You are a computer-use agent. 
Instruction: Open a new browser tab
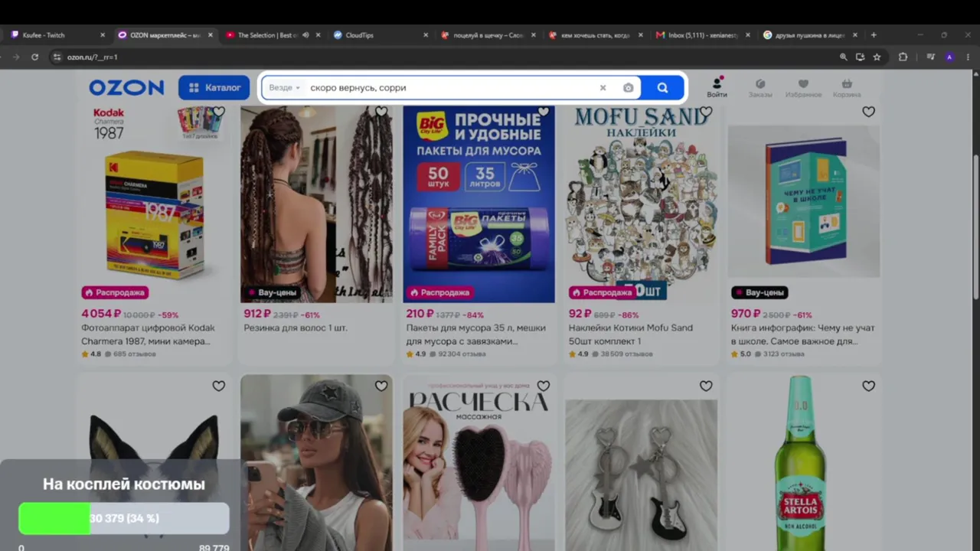click(x=874, y=35)
